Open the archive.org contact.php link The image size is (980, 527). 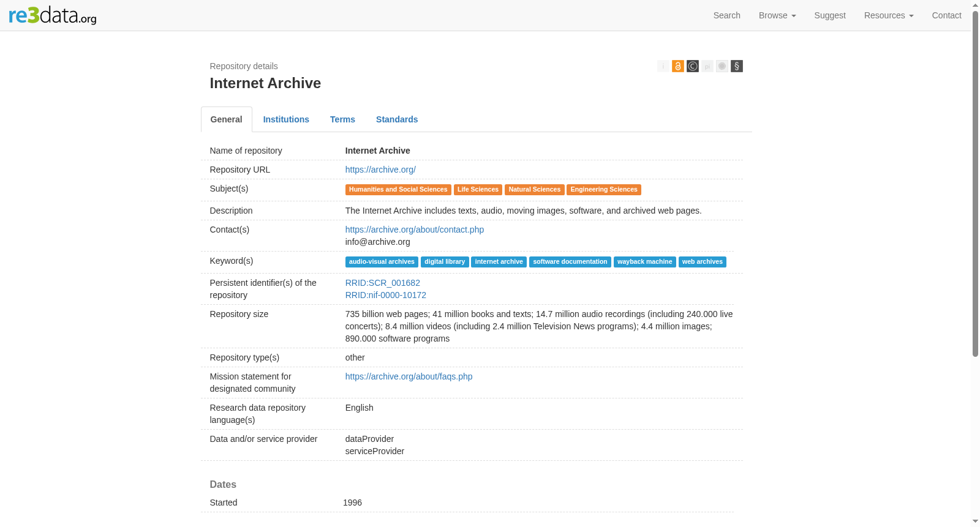(415, 230)
